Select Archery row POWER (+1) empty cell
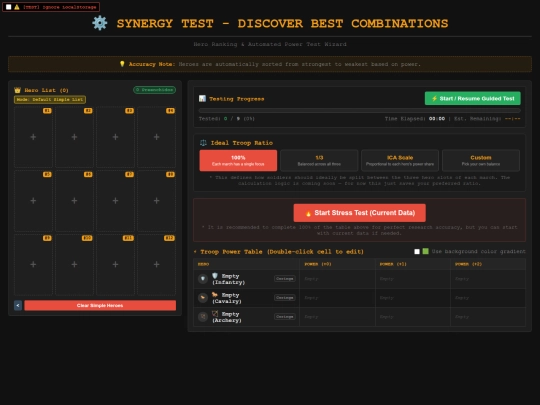This screenshot has height=405, width=540. pos(413,317)
